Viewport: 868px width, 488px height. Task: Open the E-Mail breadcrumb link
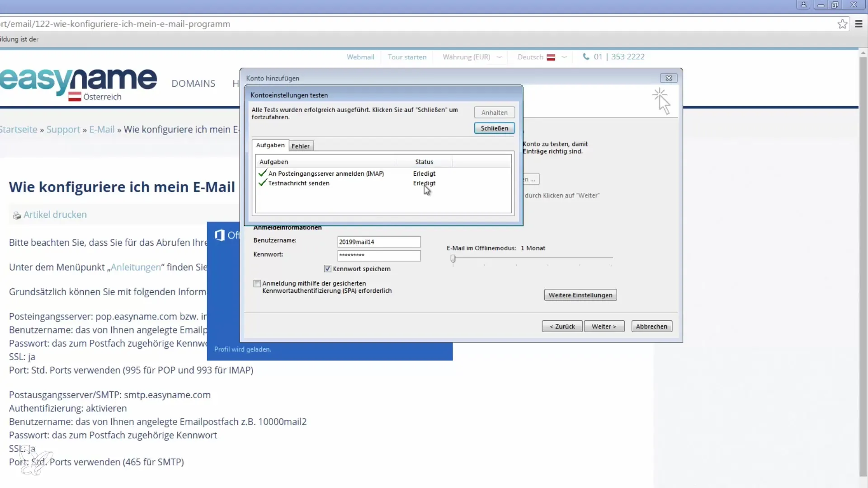102,130
